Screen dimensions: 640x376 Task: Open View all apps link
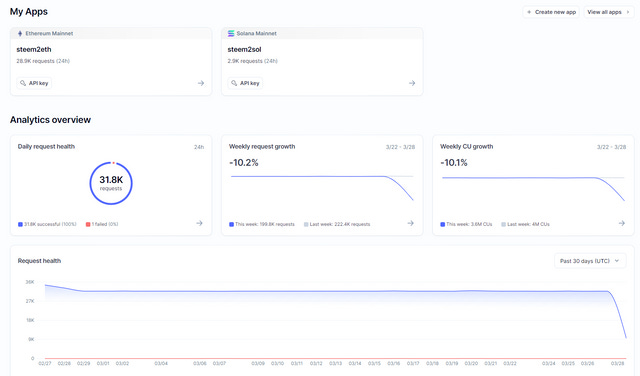click(609, 12)
